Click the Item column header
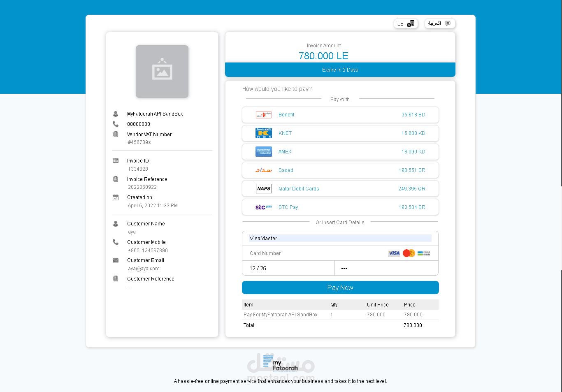 [248, 305]
